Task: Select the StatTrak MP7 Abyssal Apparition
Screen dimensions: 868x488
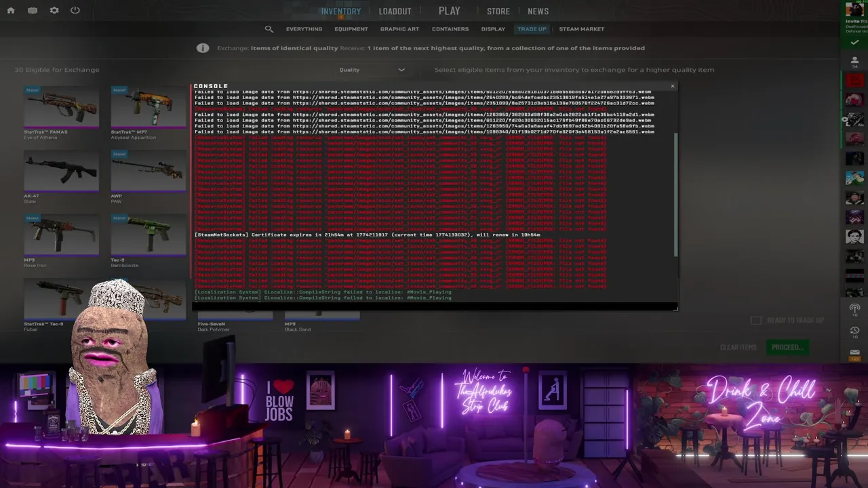Action: click(148, 113)
